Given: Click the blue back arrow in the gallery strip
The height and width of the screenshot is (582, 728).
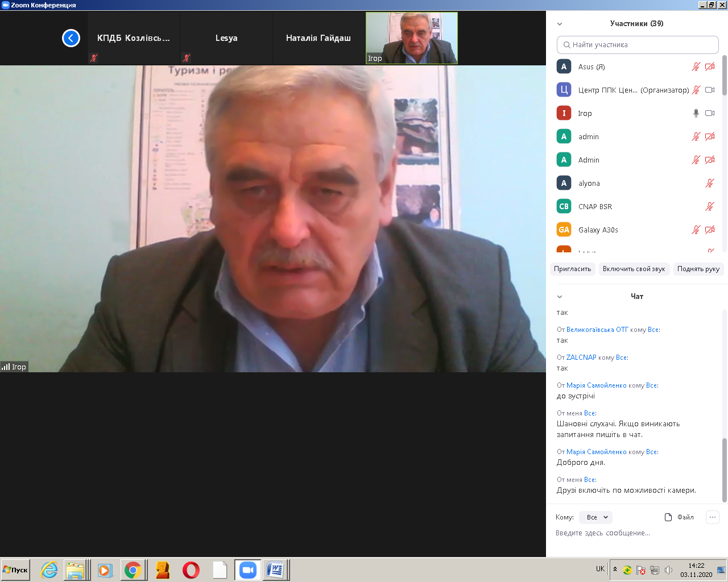Looking at the screenshot, I should (x=71, y=38).
